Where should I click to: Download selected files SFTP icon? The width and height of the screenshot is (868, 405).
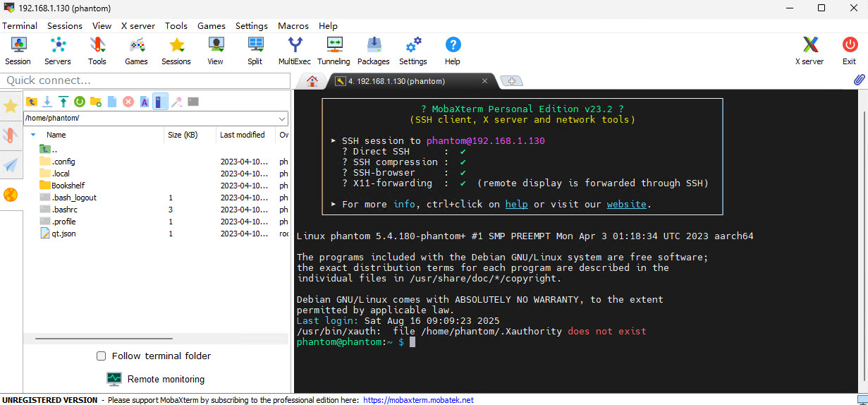pos(48,102)
